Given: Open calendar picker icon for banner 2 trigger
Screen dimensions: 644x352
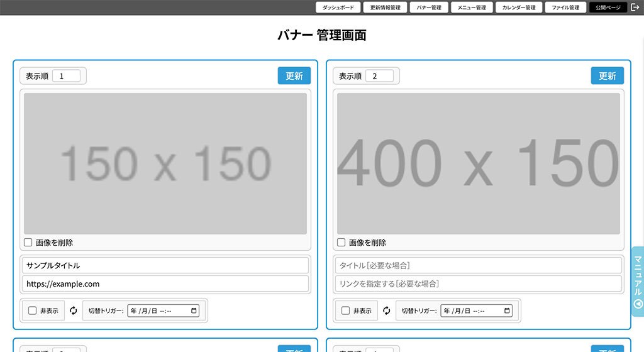Looking at the screenshot, I should tap(507, 311).
